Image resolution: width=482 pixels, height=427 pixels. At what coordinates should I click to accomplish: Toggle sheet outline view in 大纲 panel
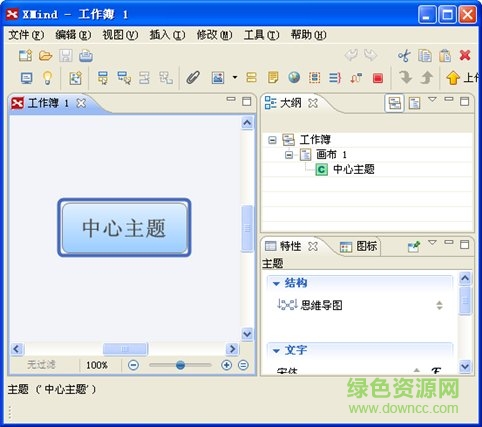[x=414, y=103]
